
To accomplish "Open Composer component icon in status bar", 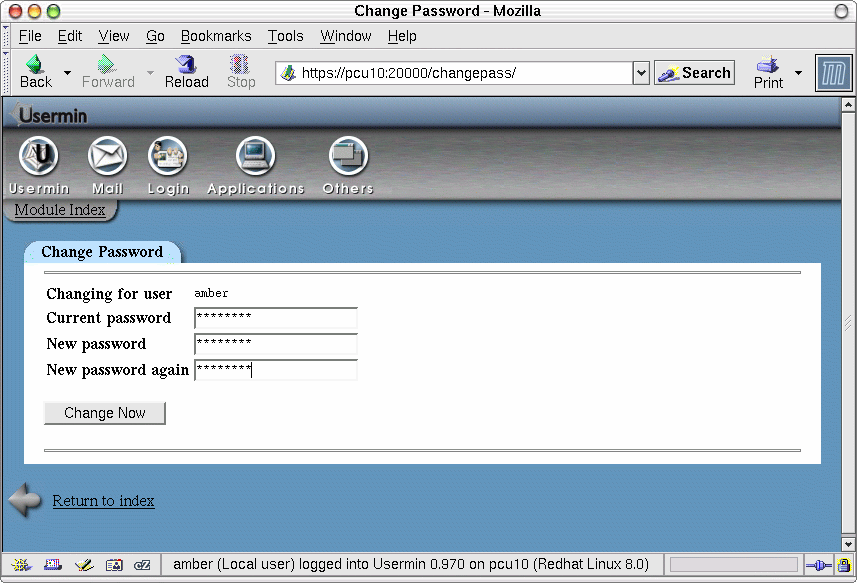I will point(84,565).
